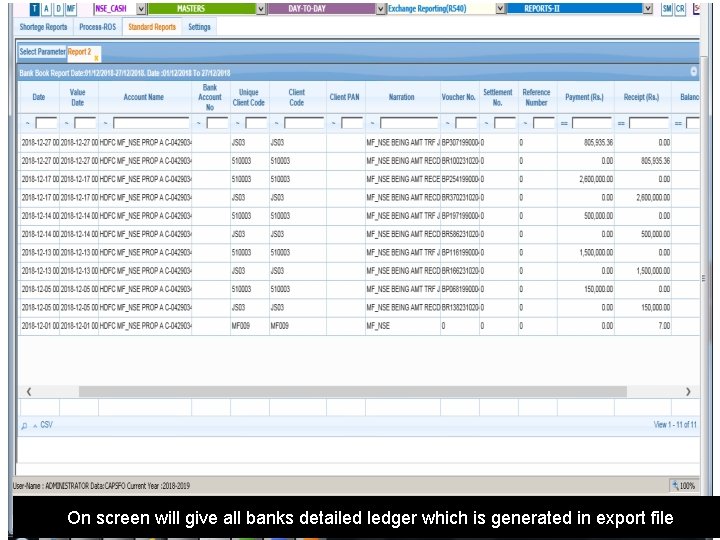Click payment amount 150,000.00
This screenshot has width=720, height=540.
[598, 289]
